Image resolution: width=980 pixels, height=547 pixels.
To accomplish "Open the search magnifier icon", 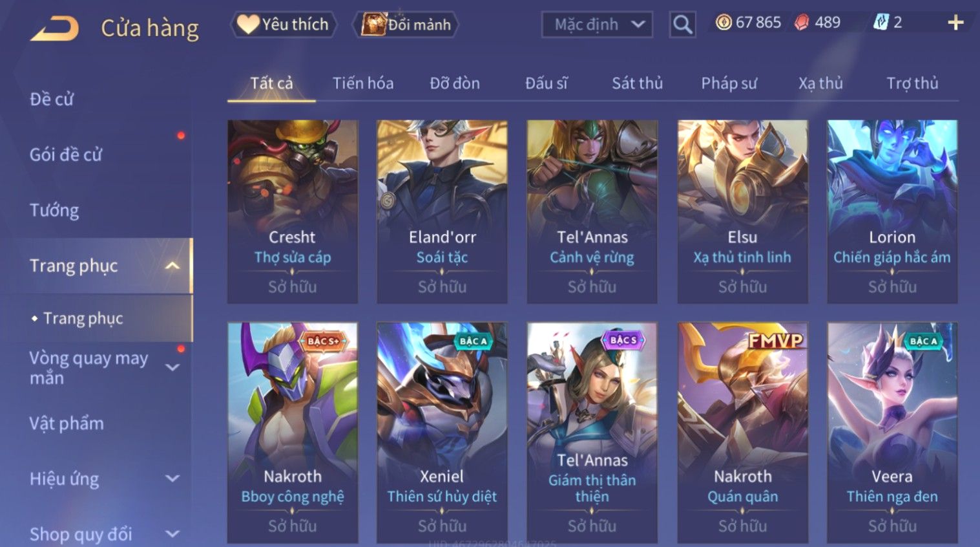I will (x=682, y=25).
